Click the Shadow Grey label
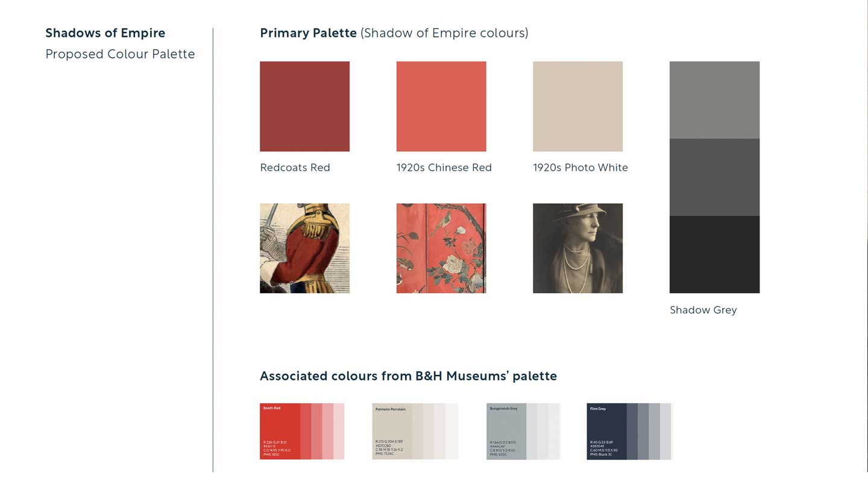This screenshot has width=868, height=495. click(x=703, y=310)
